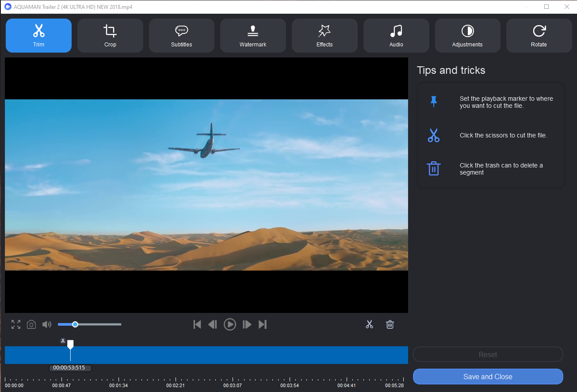
Task: Toggle fullscreen preview mode
Action: tap(16, 324)
